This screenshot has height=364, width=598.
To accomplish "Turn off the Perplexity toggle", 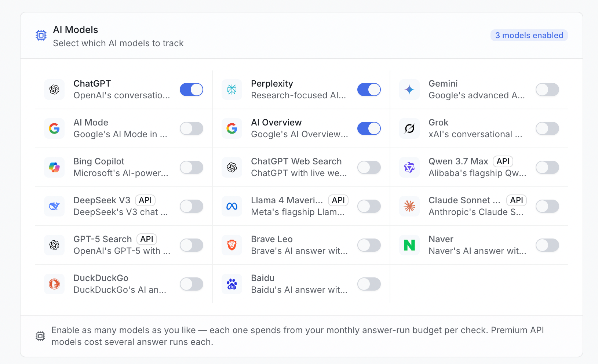I will pos(369,90).
